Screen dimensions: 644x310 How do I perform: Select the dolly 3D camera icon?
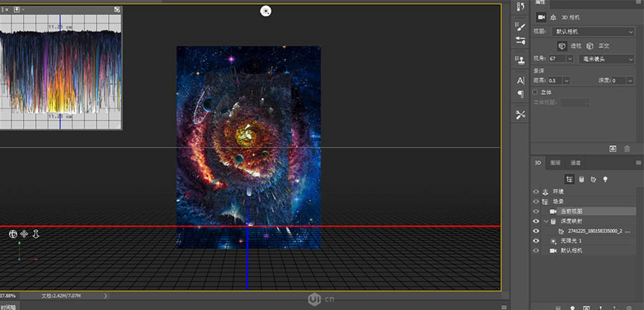[x=35, y=234]
